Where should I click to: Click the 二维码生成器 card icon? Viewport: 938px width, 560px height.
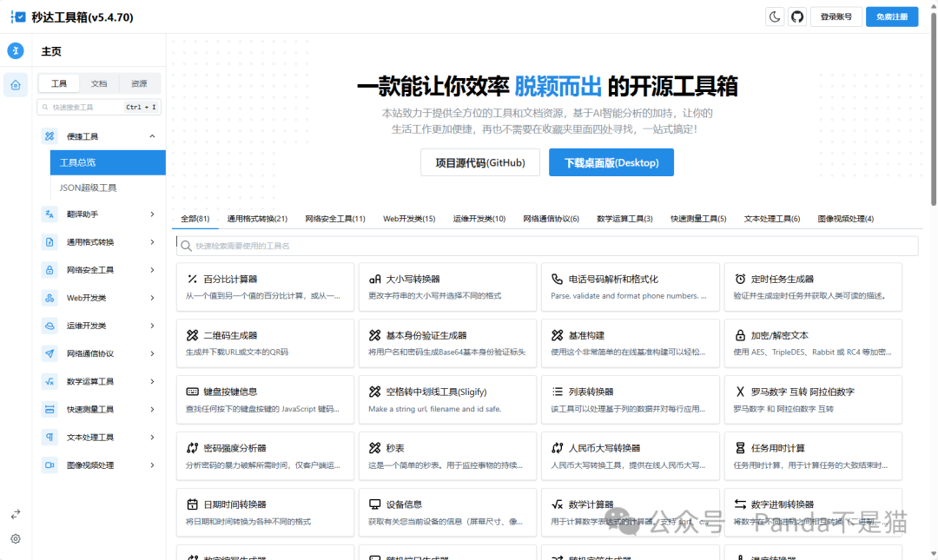[192, 335]
